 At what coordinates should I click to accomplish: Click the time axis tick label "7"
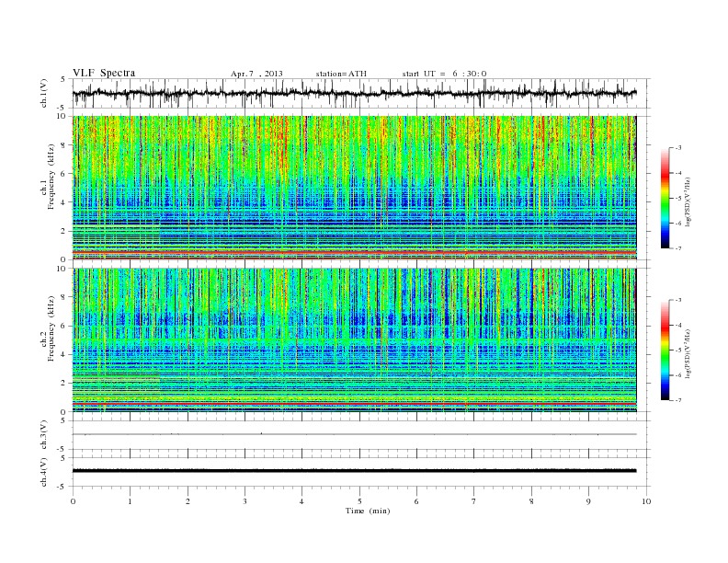(474, 501)
